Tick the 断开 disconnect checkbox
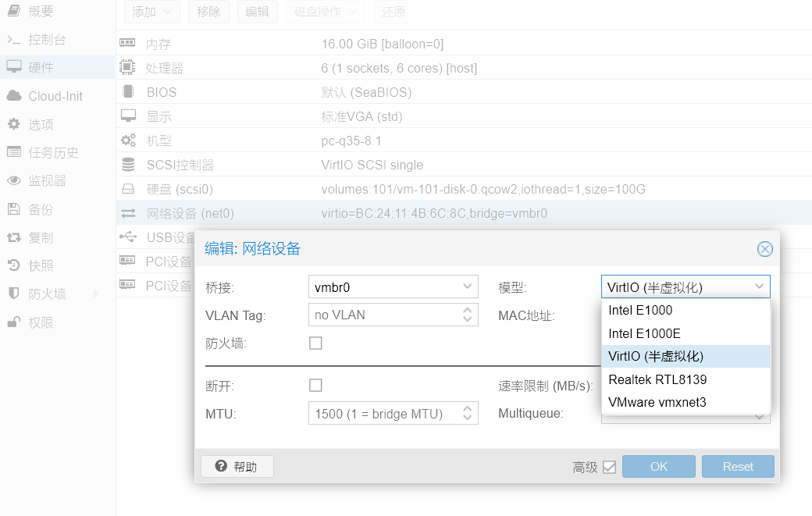The image size is (812, 516). pos(315,385)
